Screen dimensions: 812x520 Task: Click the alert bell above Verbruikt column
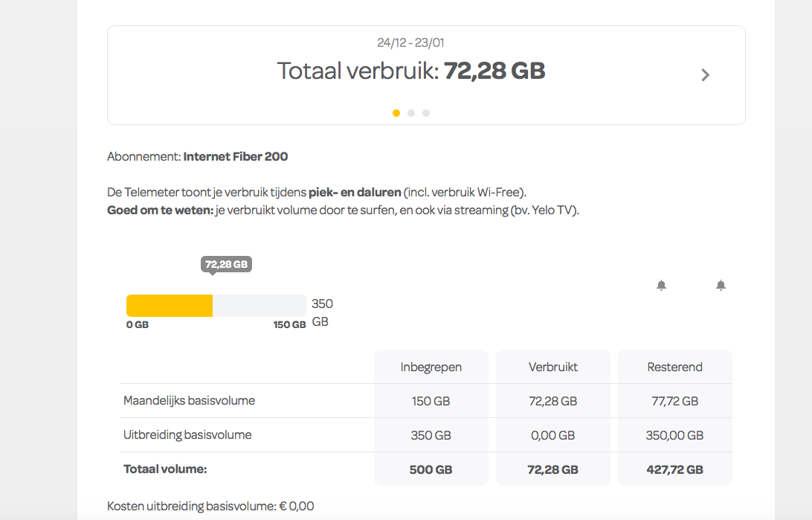pyautogui.click(x=662, y=284)
